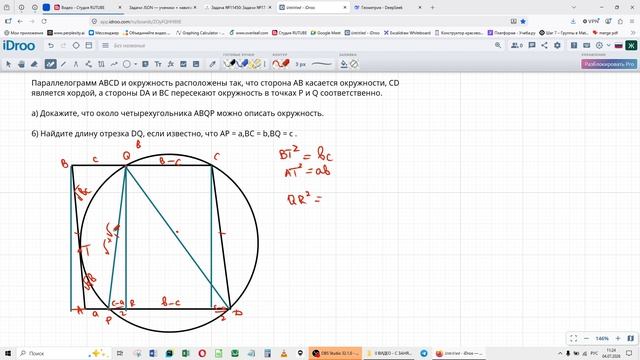Open the board zoom search icon
The height and width of the screenshot is (360, 640).
[x=498, y=45]
